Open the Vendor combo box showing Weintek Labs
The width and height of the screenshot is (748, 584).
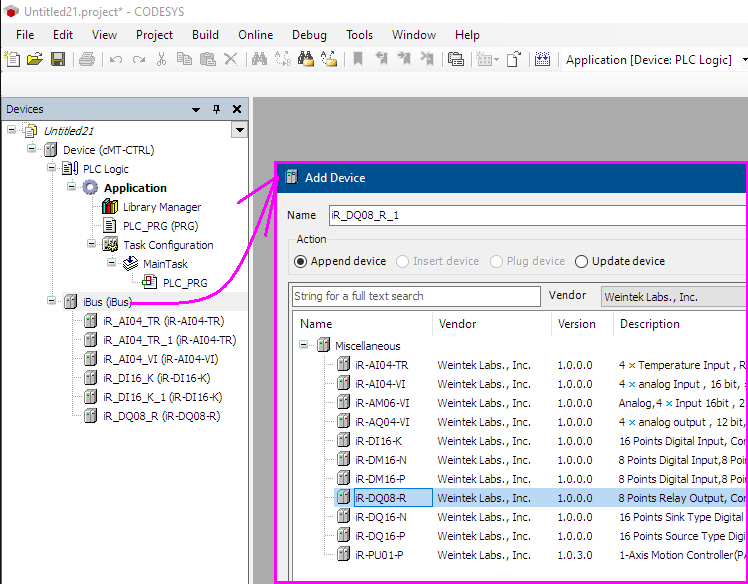[x=674, y=297]
